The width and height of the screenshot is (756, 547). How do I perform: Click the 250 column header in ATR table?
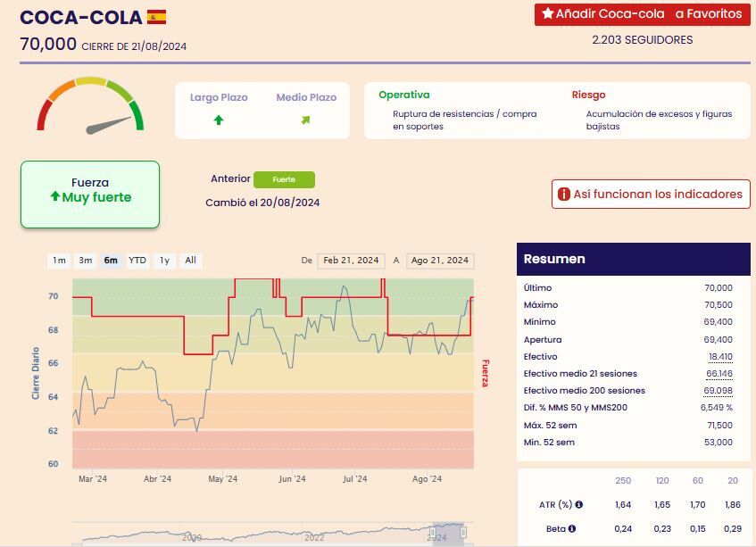(623, 480)
